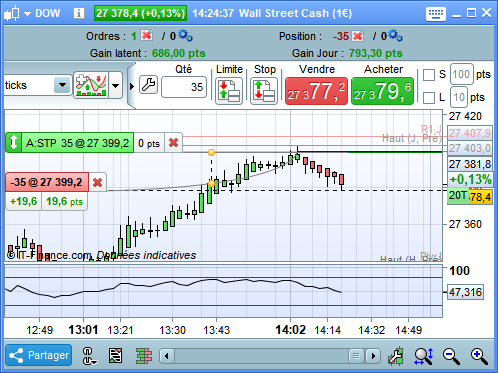The width and height of the screenshot is (498, 373).
Task: Open the keyboard shortcuts icon in title bar
Action: pyautogui.click(x=436, y=14)
